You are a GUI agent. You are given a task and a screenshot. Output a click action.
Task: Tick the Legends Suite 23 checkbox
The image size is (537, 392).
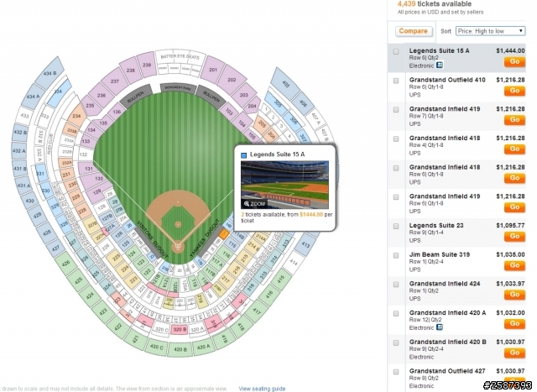click(x=396, y=226)
